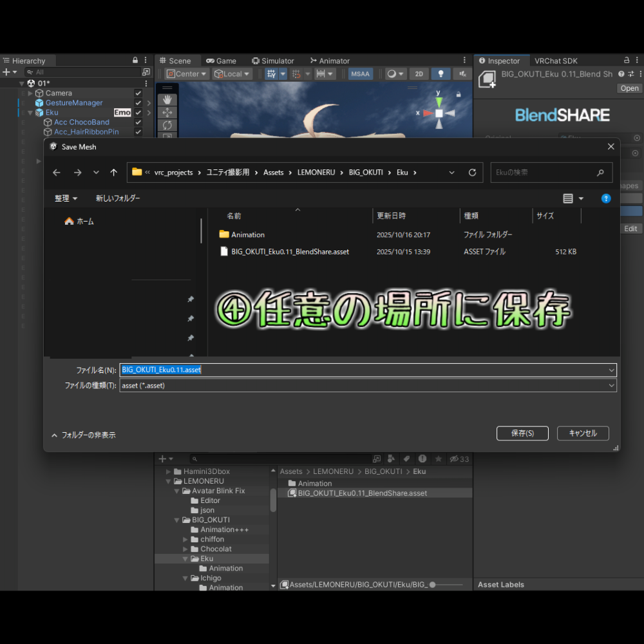This screenshot has width=644, height=644.
Task: Go up one folder level arrow
Action: point(114,173)
